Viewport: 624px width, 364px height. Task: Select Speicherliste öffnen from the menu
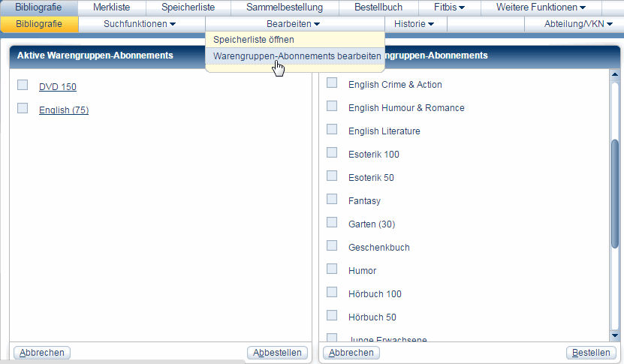253,39
